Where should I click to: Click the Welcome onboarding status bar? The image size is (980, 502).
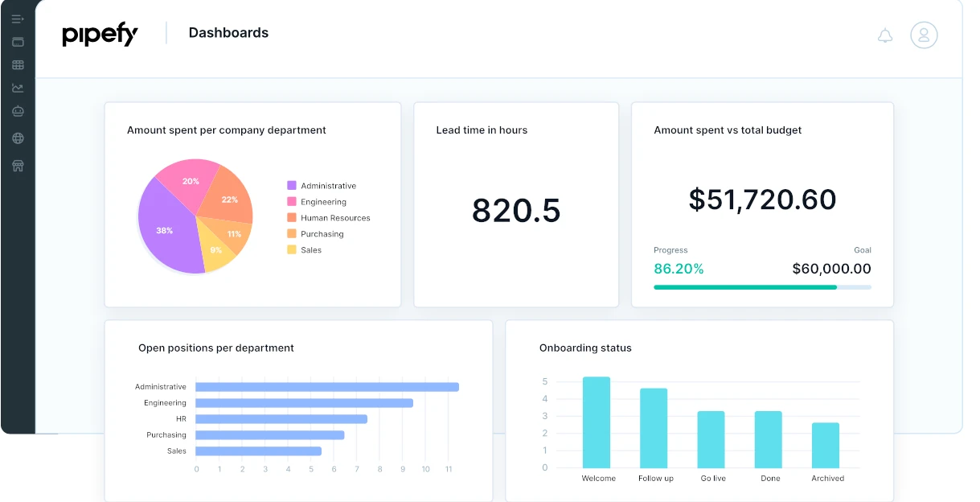click(x=597, y=422)
